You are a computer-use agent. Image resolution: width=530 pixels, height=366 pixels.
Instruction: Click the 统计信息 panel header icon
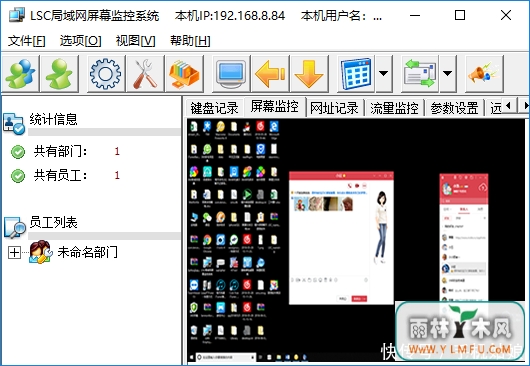coord(14,124)
